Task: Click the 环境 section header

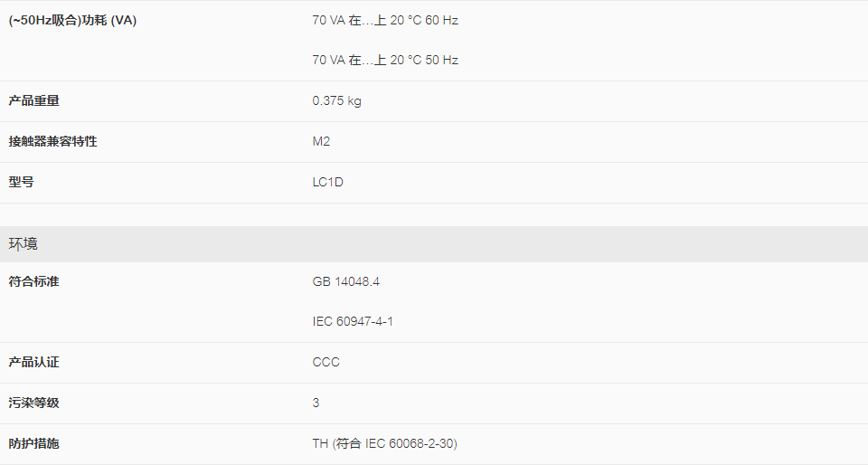Action: (x=434, y=244)
